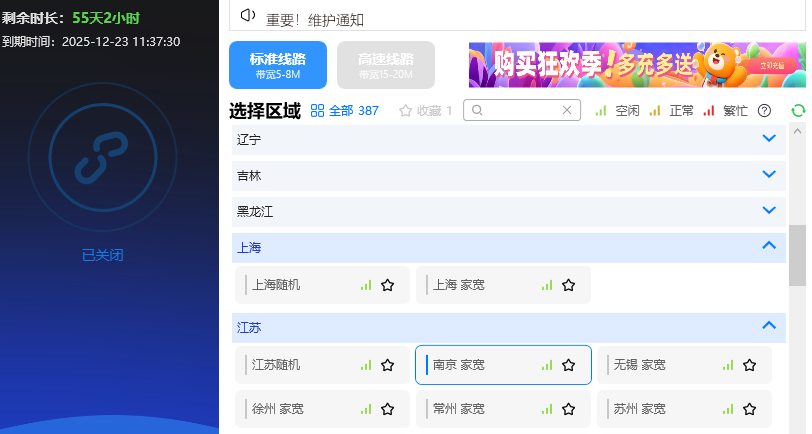The height and width of the screenshot is (434, 812).
Task: Click the speaker announcement icon
Action: (x=248, y=15)
